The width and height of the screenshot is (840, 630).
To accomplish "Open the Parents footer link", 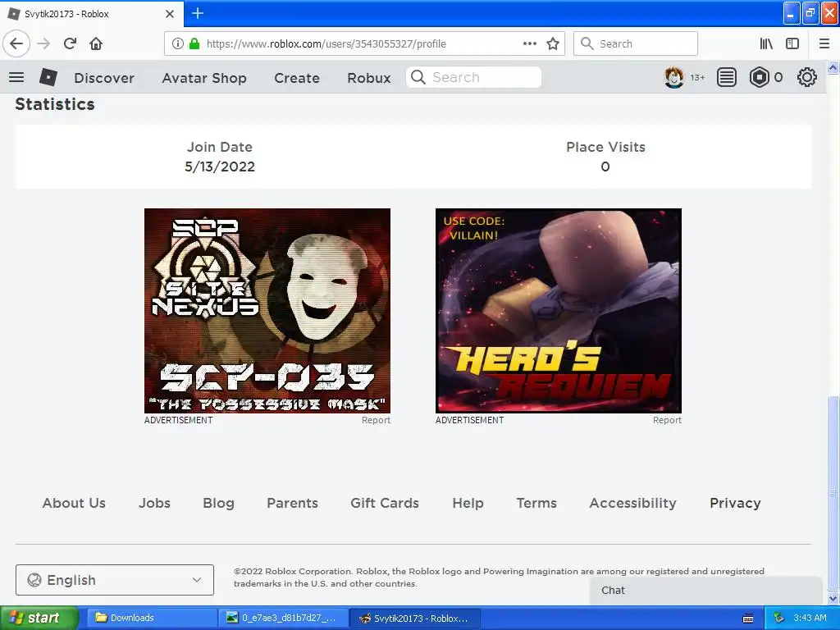I will coord(293,503).
